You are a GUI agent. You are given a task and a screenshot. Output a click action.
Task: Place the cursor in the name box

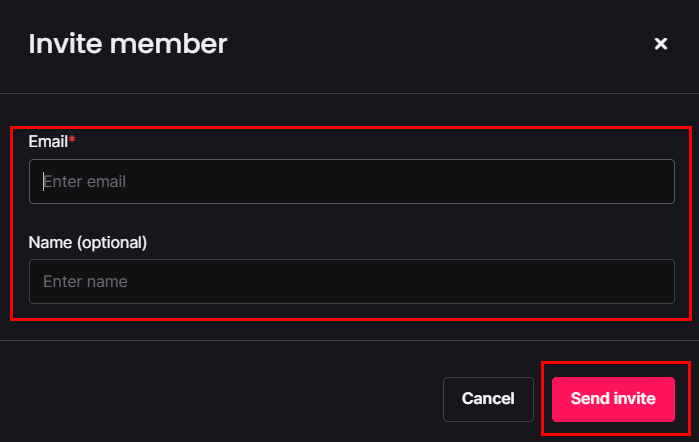[351, 282]
